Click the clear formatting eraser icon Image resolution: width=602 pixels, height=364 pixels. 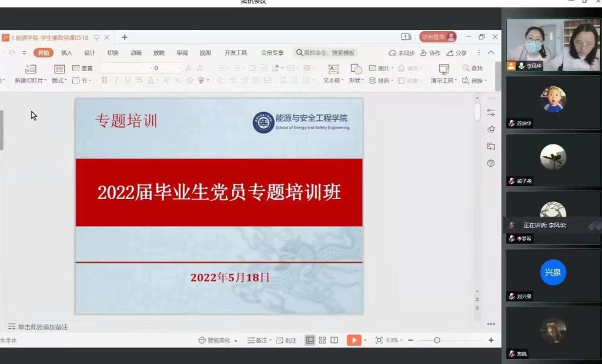tap(190, 80)
